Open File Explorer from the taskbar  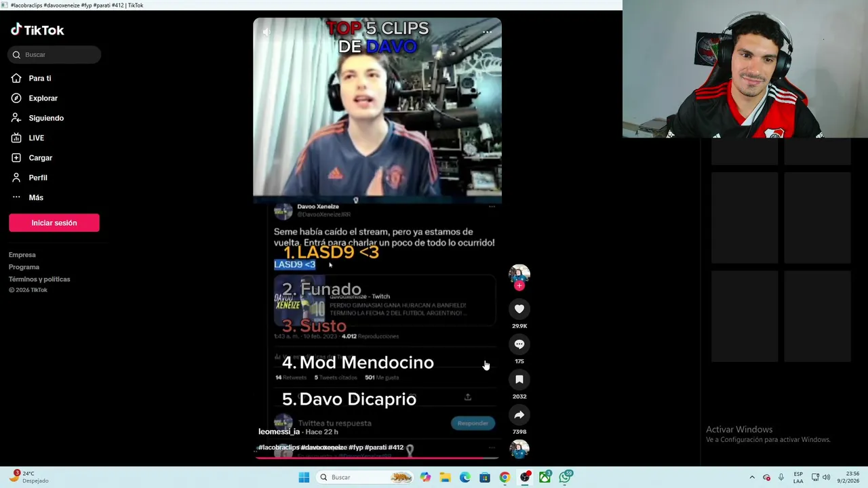click(x=445, y=477)
